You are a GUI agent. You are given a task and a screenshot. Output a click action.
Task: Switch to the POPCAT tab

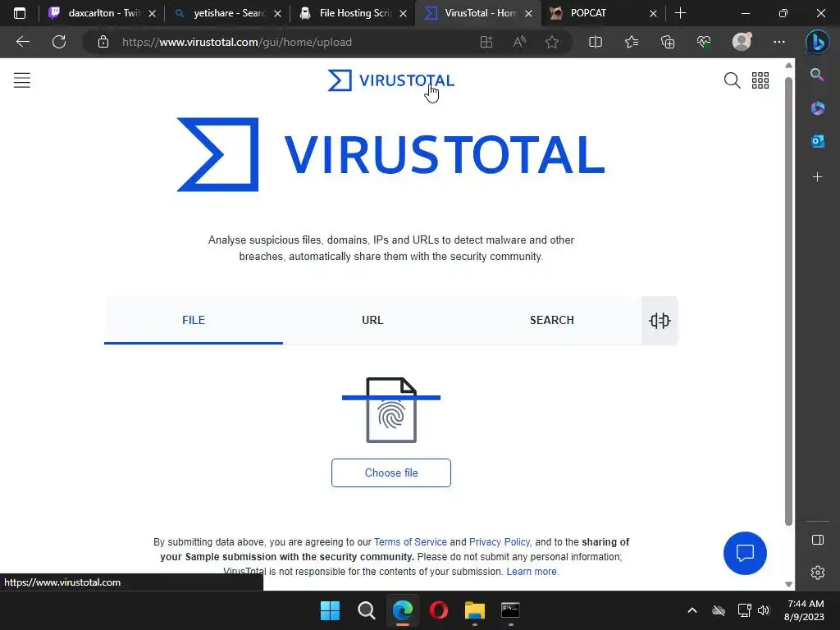click(x=605, y=13)
